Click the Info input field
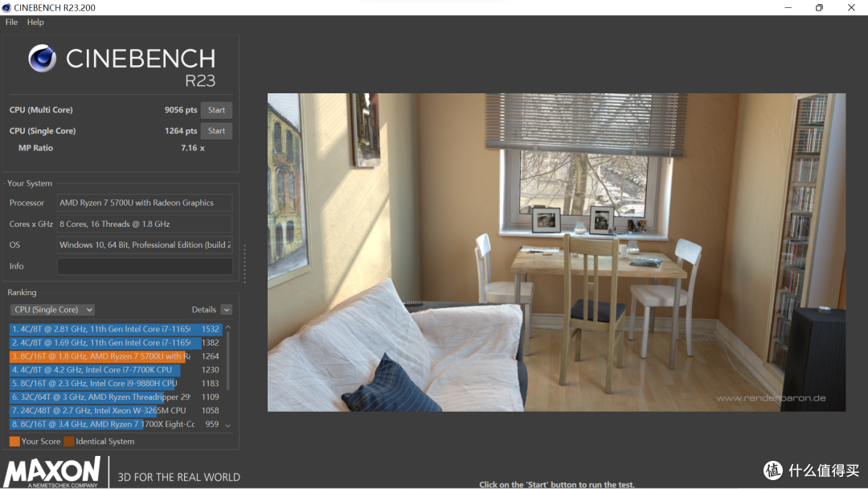 (x=145, y=266)
